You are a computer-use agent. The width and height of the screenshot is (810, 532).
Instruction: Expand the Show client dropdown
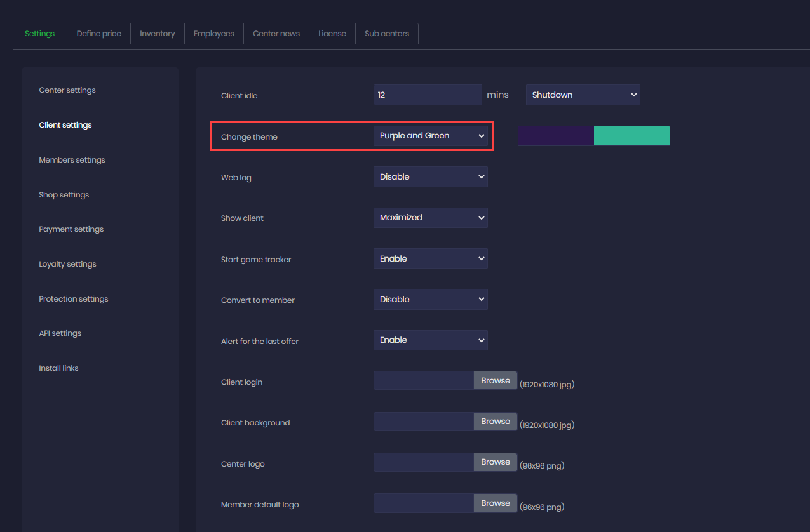point(430,217)
